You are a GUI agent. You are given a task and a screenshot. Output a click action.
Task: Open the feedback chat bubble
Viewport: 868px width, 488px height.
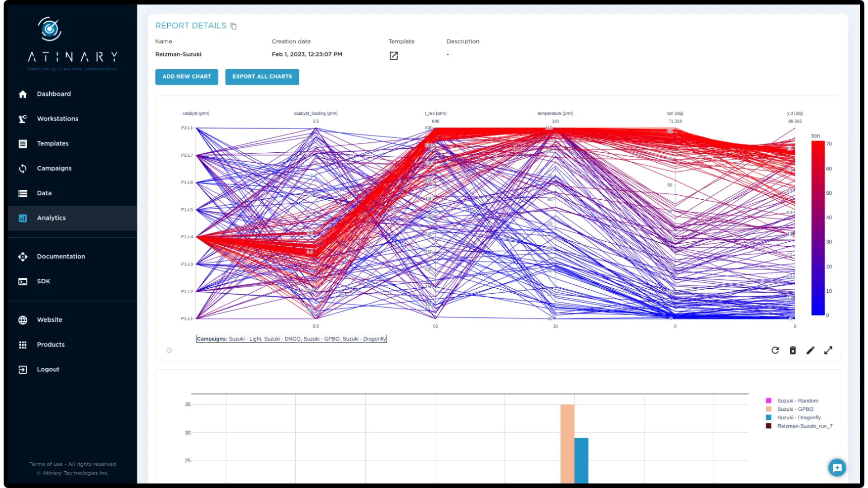(x=837, y=468)
